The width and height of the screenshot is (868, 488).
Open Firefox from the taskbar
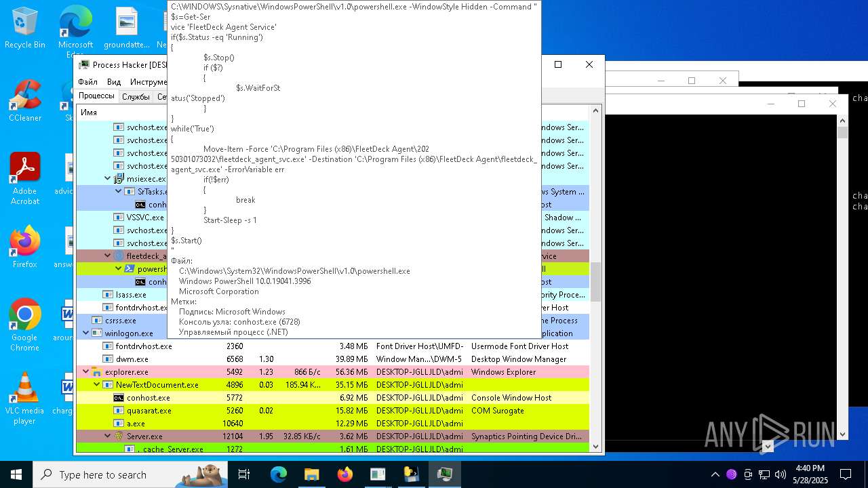coord(344,474)
